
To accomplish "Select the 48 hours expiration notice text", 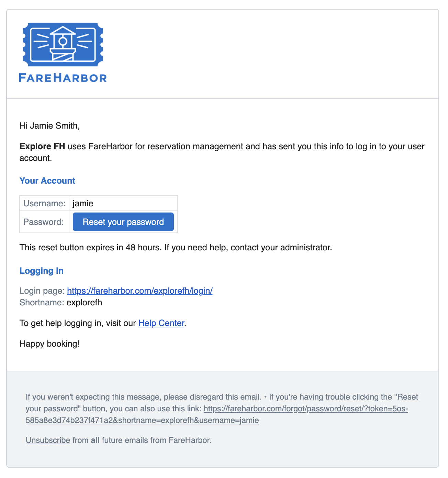I will [x=176, y=247].
